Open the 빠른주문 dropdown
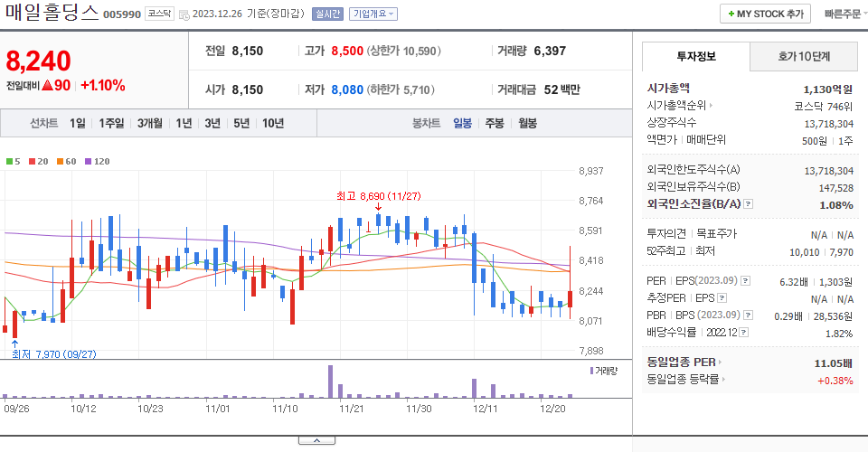Screen dimensions: 868x452 844,14
